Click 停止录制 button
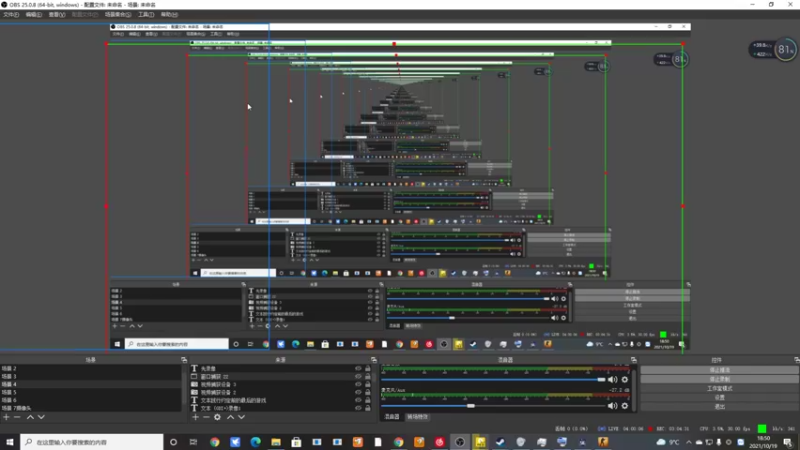Image resolution: width=800 pixels, height=450 pixels. tap(719, 379)
